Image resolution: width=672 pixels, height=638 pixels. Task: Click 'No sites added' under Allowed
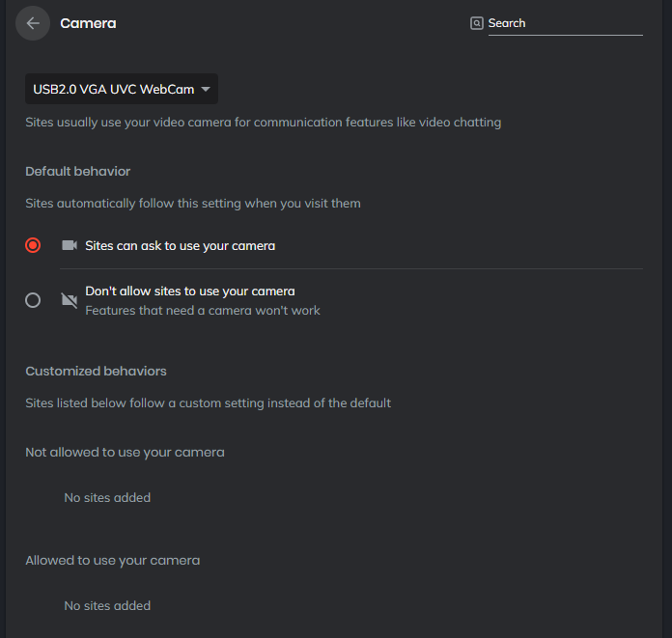coord(107,606)
